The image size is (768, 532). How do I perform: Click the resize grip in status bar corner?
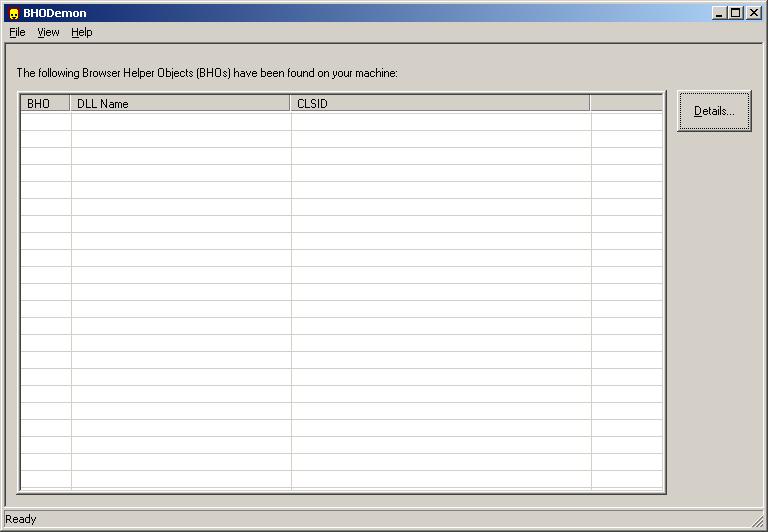tap(760, 522)
